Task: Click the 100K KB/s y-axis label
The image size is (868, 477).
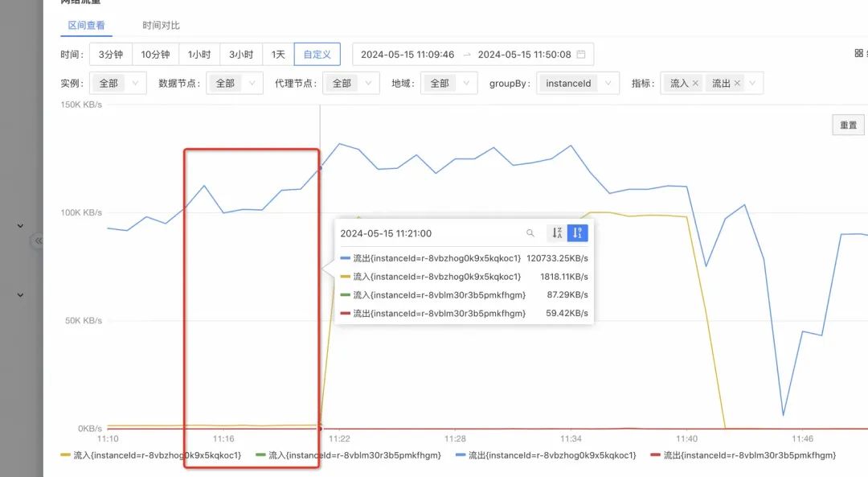Action: pos(81,212)
